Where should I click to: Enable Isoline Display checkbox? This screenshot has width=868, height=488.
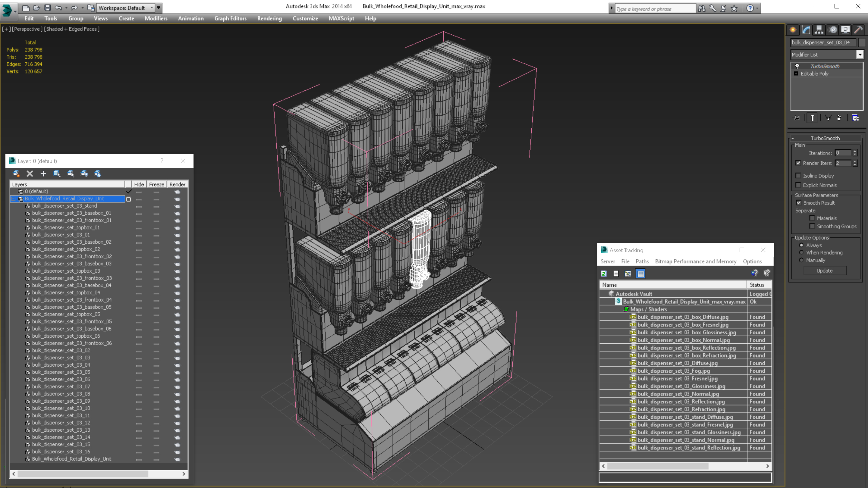798,175
